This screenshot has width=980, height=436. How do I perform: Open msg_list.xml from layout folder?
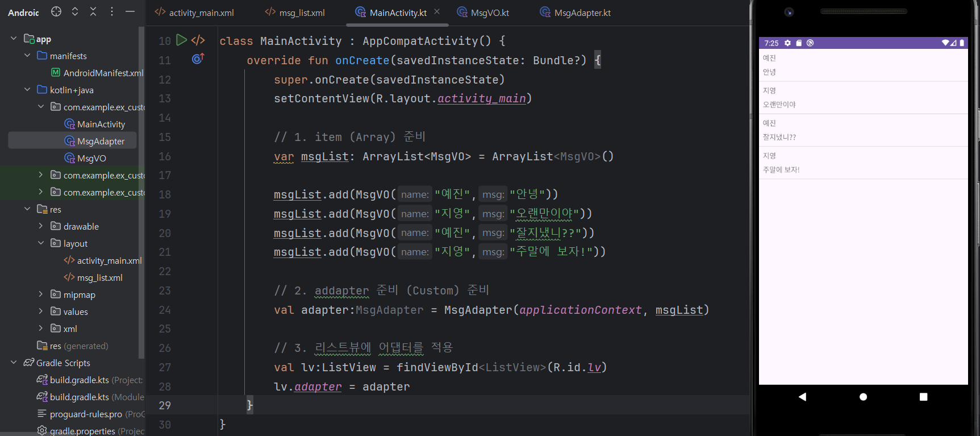click(x=93, y=277)
